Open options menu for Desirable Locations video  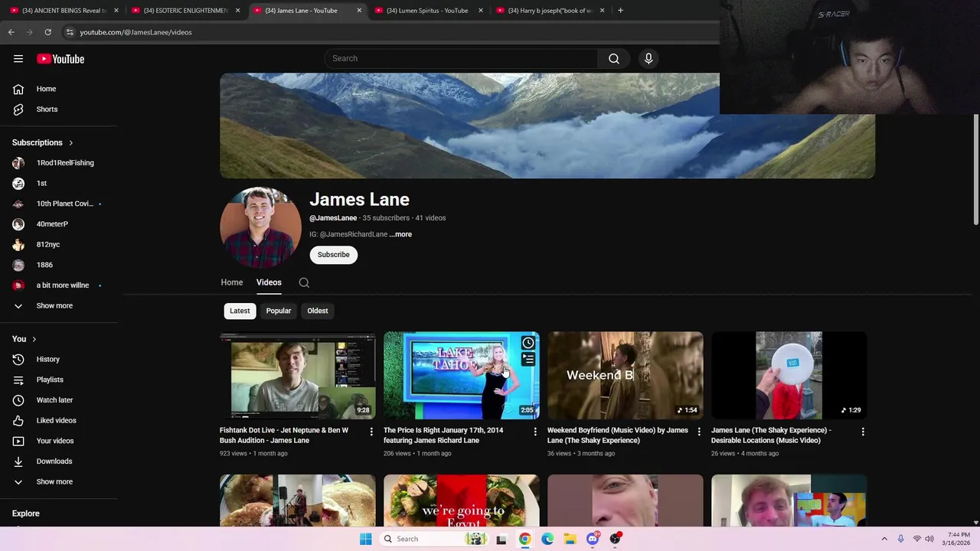pos(863,432)
